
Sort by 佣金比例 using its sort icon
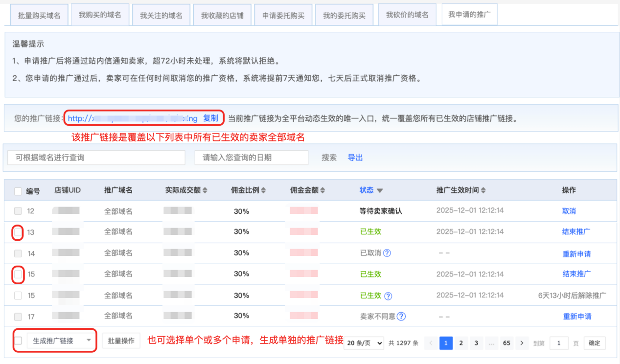(x=264, y=190)
